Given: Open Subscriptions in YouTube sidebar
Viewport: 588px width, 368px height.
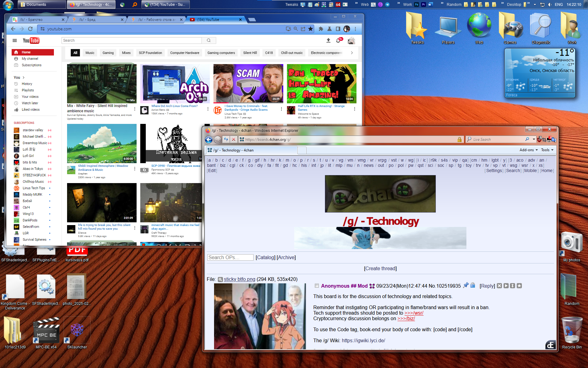Looking at the screenshot, I should [31, 65].
